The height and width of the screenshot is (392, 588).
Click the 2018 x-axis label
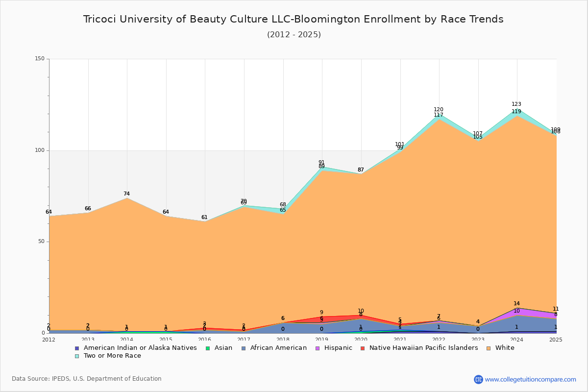pos(283,339)
